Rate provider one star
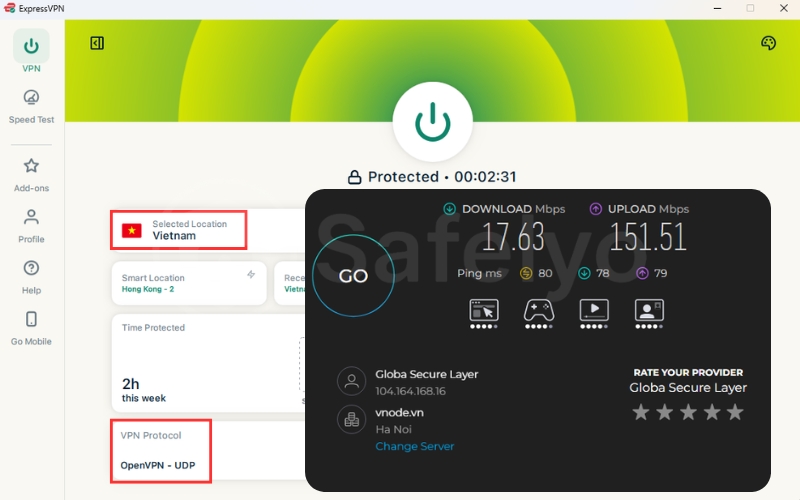800x500 pixels. tap(641, 412)
